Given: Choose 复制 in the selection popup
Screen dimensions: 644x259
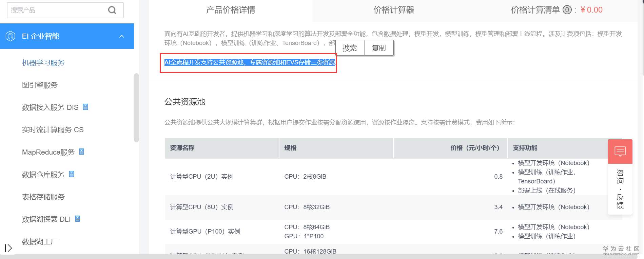Looking at the screenshot, I should pyautogui.click(x=379, y=48).
